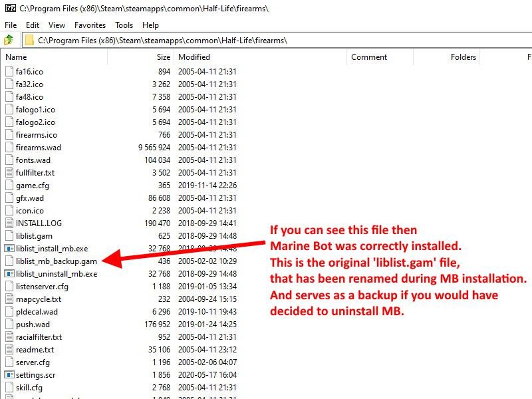The image size is (532, 399).
Task: Select the settings.scr file icon
Action: point(9,374)
